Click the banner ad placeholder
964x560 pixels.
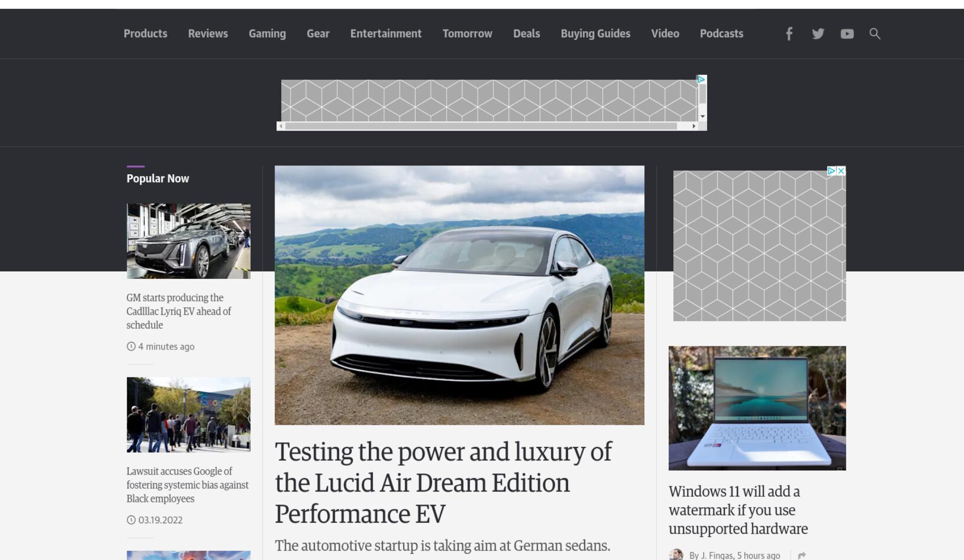point(489,101)
